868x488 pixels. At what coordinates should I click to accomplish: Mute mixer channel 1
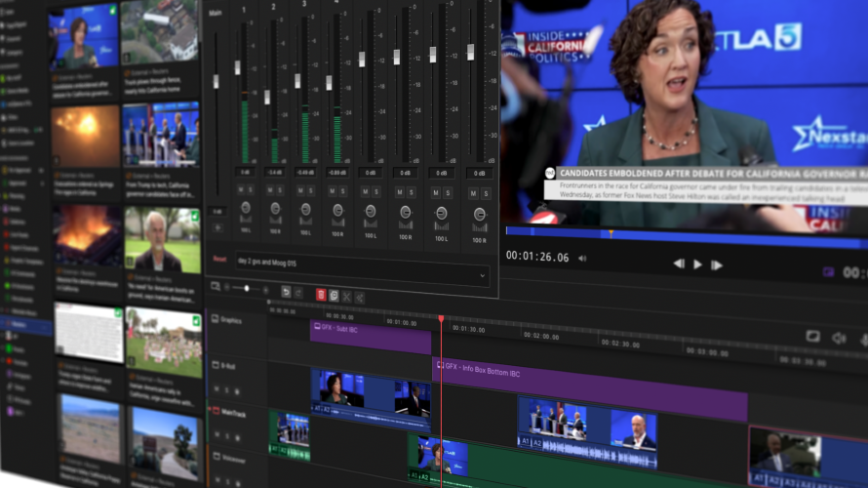click(x=241, y=190)
